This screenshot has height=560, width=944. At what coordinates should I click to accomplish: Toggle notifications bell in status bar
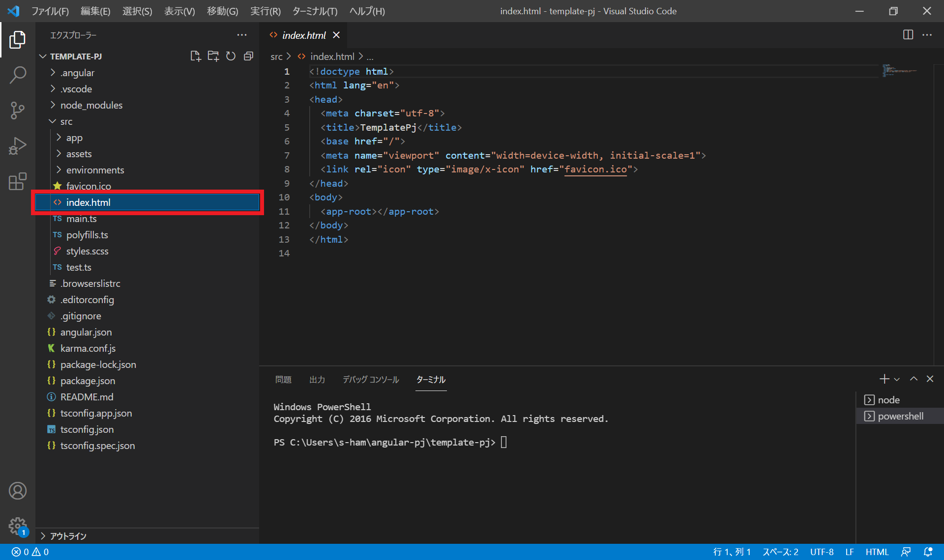[x=928, y=552]
